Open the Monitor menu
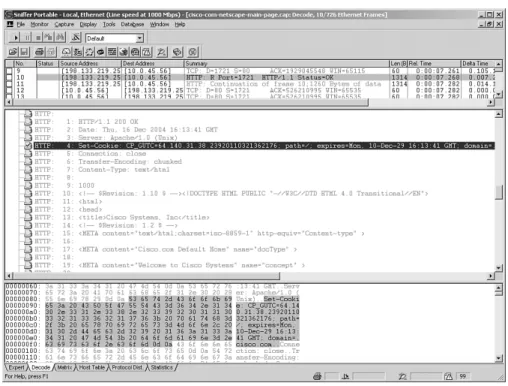Screen dimensions: 508x386 point(39,24)
